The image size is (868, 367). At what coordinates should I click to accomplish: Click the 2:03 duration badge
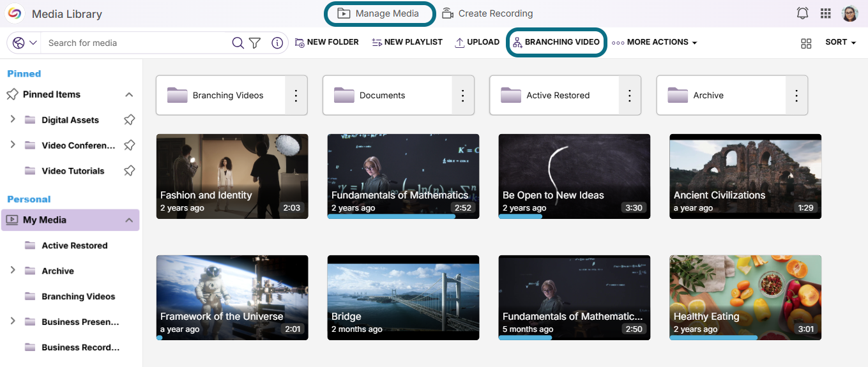(x=291, y=208)
